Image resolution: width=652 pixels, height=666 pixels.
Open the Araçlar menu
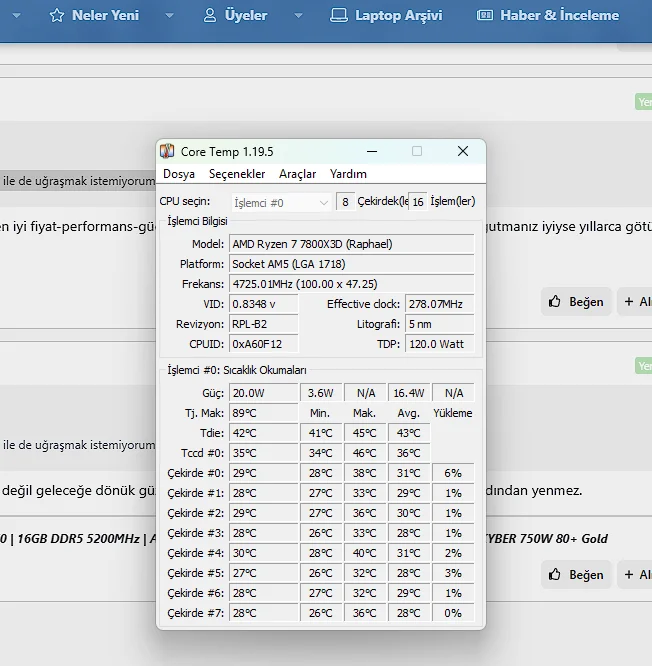pos(297,174)
